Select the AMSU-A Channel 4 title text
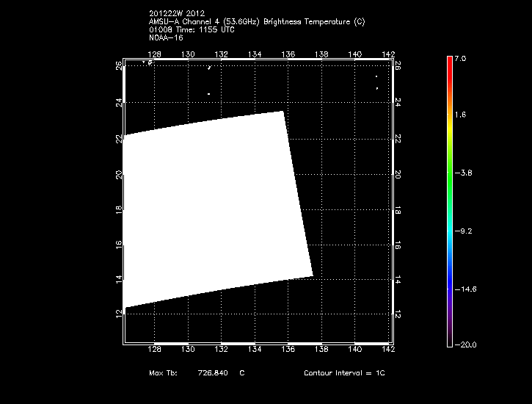The height and width of the screenshot is (404, 532). tap(256, 22)
